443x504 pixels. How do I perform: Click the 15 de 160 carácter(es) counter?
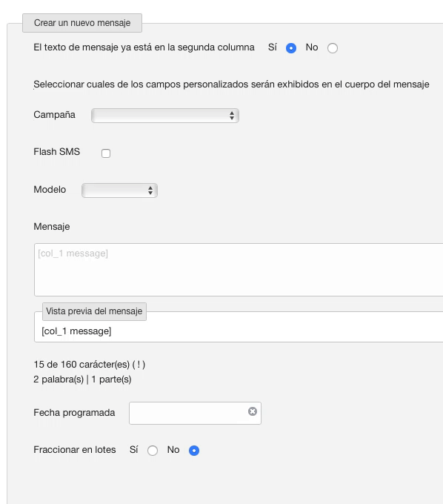[90, 365]
